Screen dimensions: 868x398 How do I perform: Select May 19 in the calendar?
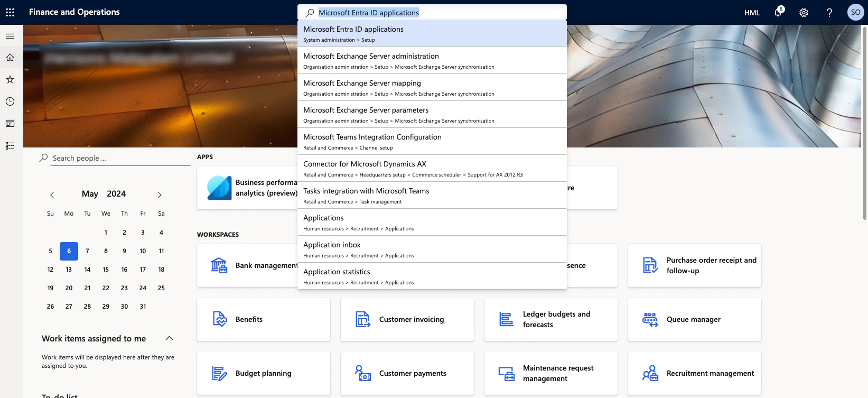point(50,288)
